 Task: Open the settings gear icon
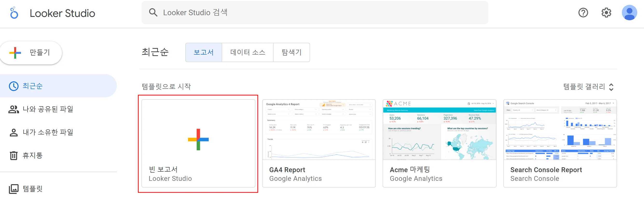coord(606,13)
